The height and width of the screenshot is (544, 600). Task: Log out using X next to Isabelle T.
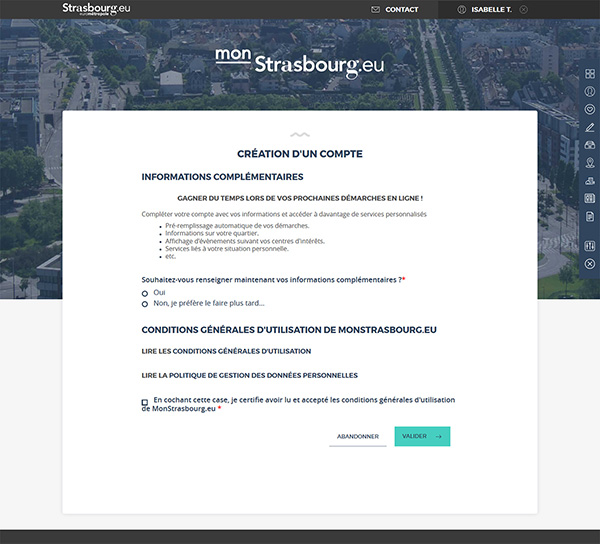point(523,10)
